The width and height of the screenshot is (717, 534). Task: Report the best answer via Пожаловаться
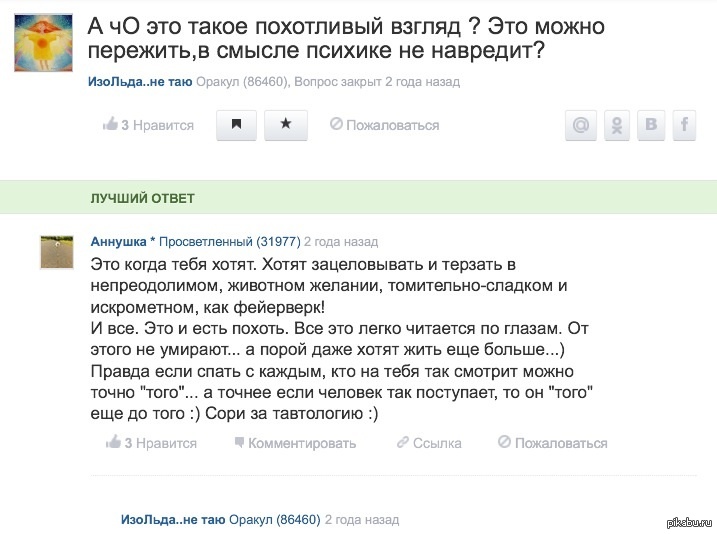coord(552,443)
